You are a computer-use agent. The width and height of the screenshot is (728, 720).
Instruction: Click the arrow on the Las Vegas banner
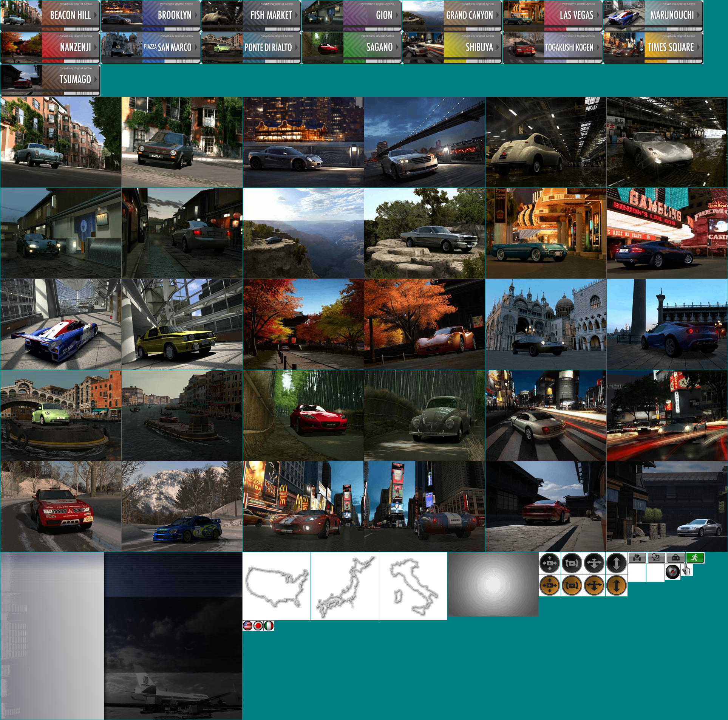pos(598,15)
